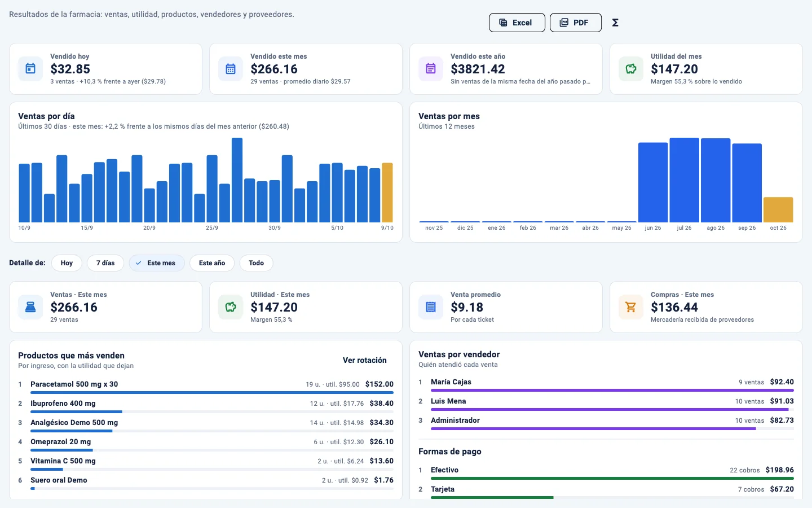The width and height of the screenshot is (812, 508).
Task: Click the Omeprazol 20 mg product
Action: tap(206, 444)
